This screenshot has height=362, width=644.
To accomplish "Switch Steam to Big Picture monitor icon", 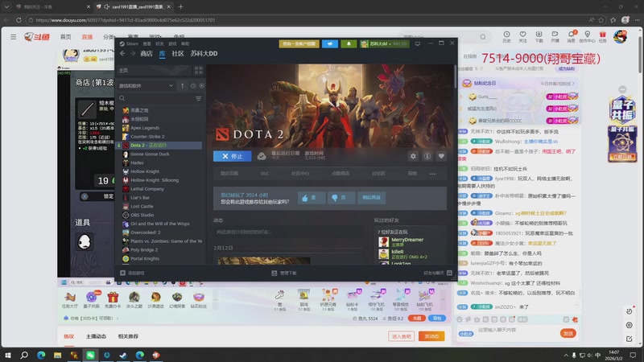I will (417, 43).
